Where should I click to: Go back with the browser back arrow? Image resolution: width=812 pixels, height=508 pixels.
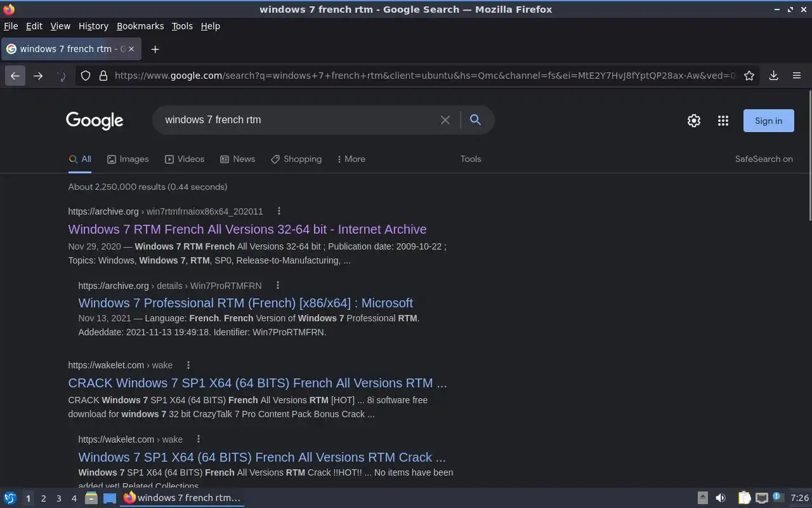pos(15,76)
